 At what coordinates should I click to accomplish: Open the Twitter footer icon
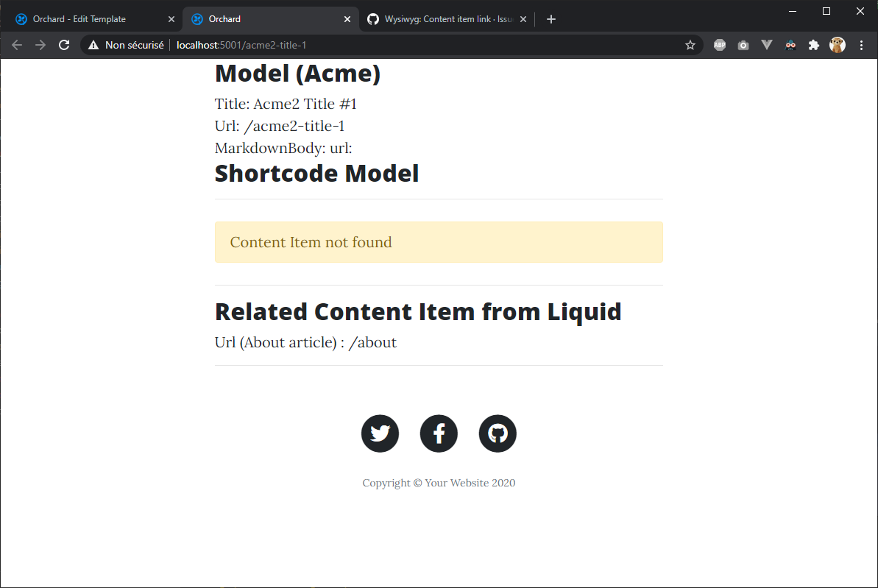[380, 433]
